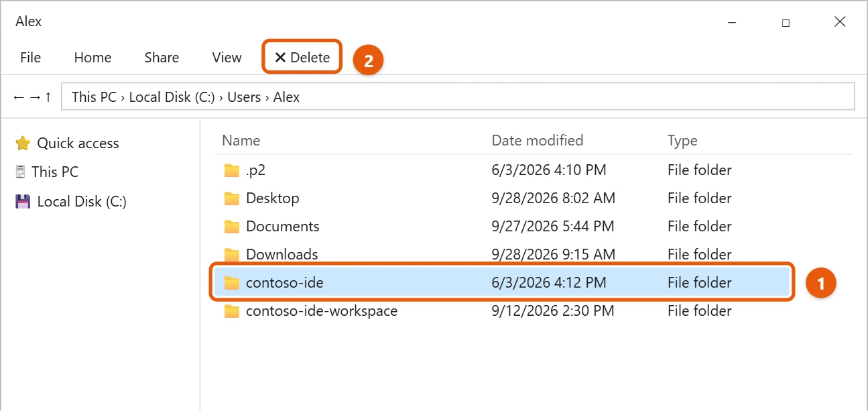Click 'Alex' in the address path

tap(286, 97)
